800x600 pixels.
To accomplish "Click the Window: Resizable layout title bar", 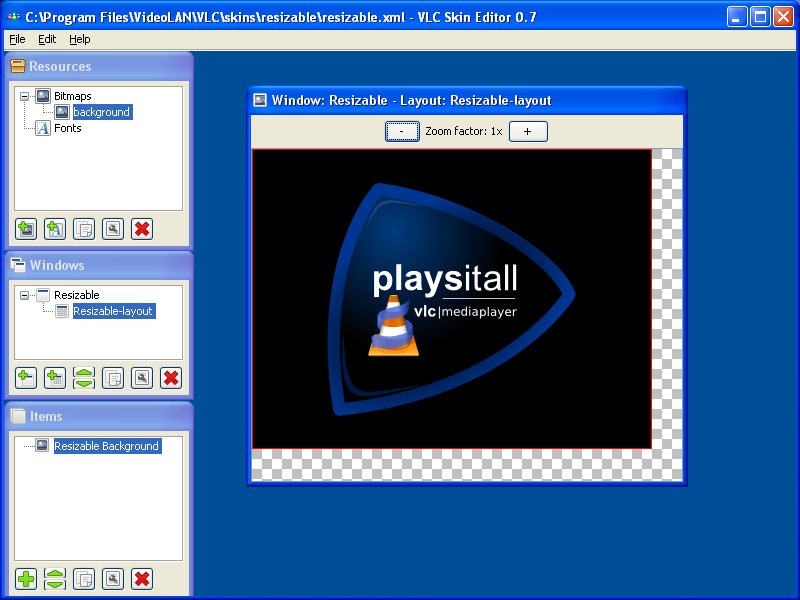I will click(466, 101).
